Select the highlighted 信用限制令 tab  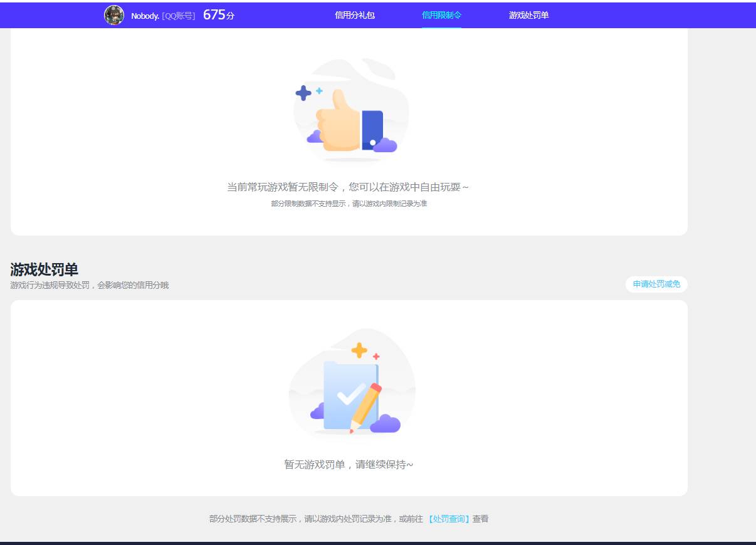tap(442, 15)
